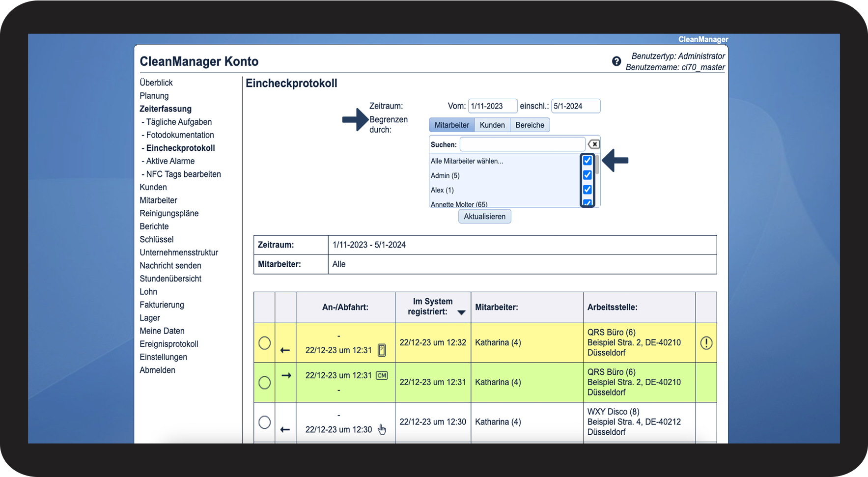Sort by 'Im System registriert' arrow
This screenshot has width=868, height=477.
point(461,312)
